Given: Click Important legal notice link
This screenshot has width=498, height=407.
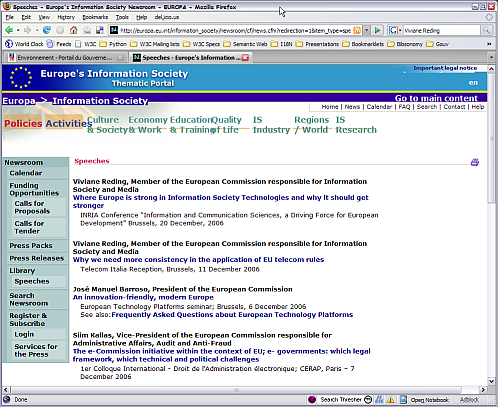Looking at the screenshot, I should pos(445,68).
